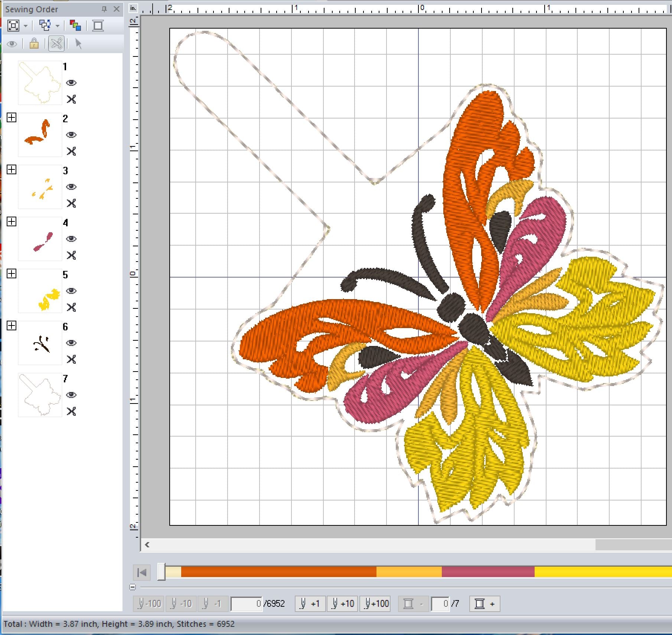
Task: Jump to start of stitch simulation
Action: (x=142, y=573)
